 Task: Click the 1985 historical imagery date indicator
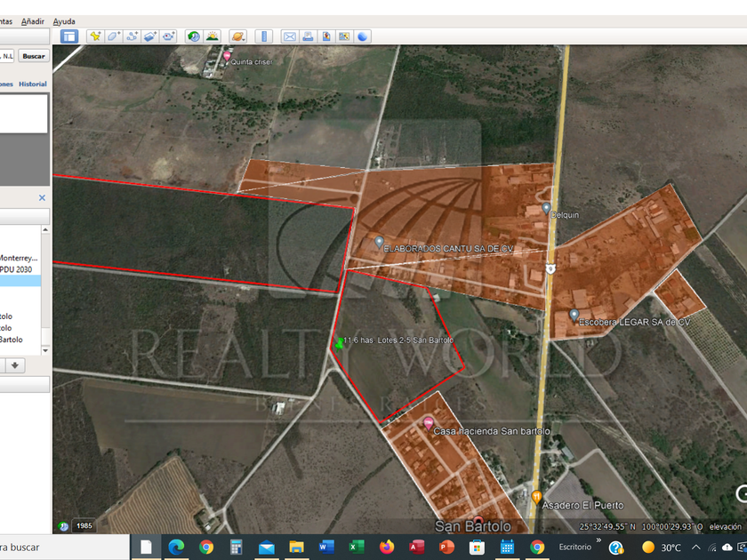84,525
